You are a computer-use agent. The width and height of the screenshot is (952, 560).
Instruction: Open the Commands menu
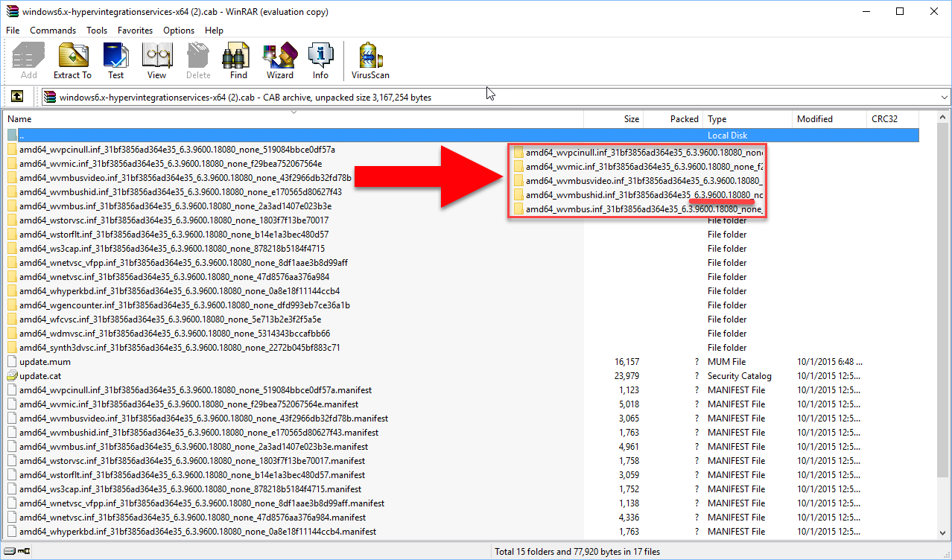(53, 31)
